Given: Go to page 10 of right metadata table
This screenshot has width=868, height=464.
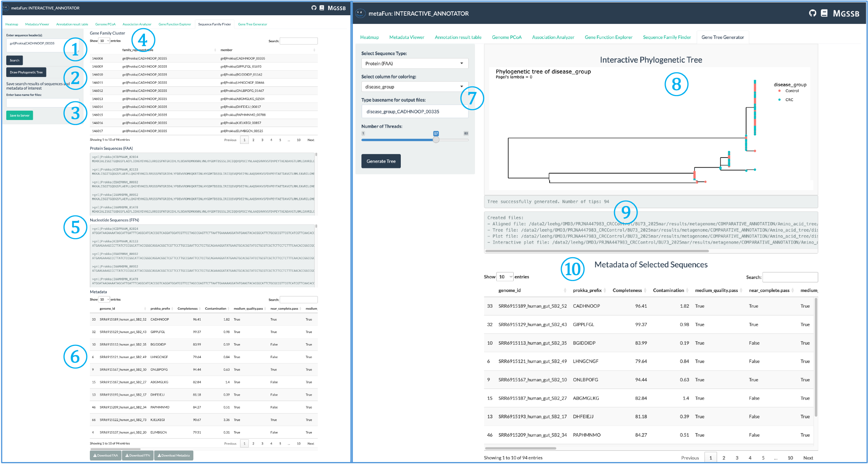Looking at the screenshot, I should click(x=790, y=458).
